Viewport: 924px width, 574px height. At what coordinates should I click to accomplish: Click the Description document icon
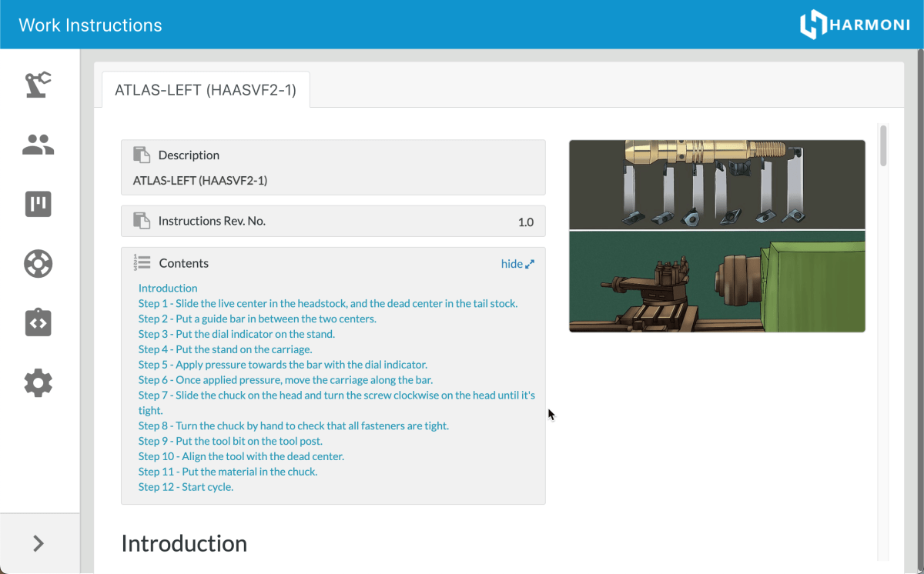coord(142,155)
